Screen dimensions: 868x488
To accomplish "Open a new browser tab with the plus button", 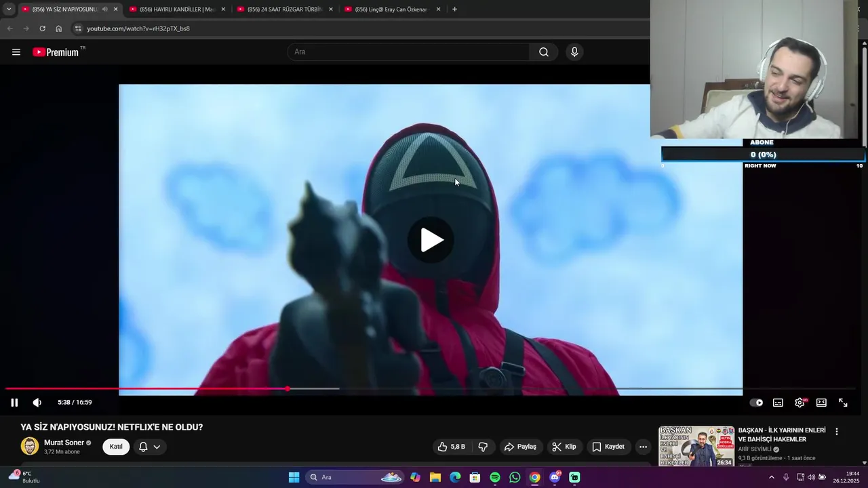I will (x=454, y=9).
